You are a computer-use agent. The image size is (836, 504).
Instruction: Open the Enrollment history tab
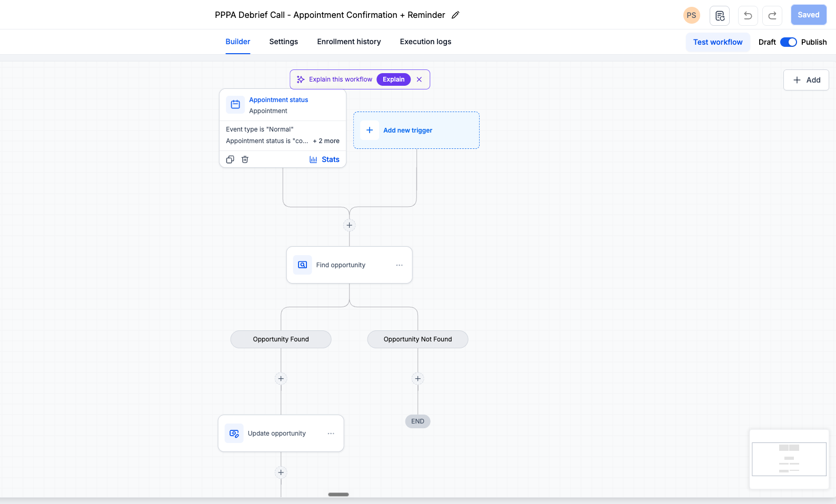pyautogui.click(x=349, y=42)
